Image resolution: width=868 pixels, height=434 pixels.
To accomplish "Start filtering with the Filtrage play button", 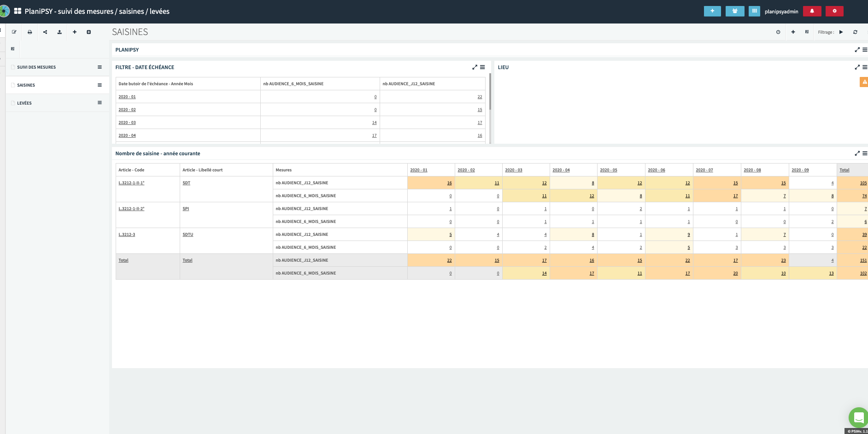I will [841, 32].
